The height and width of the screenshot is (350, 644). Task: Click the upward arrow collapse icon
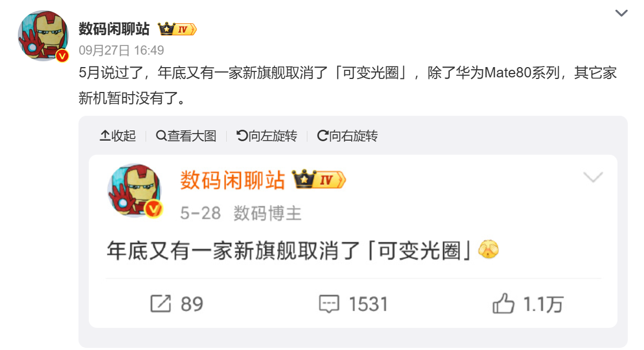click(x=105, y=136)
